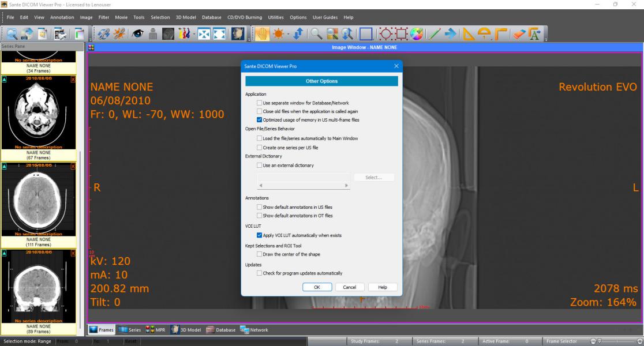
Task: Select the brightness sun tool icon
Action: click(x=279, y=33)
